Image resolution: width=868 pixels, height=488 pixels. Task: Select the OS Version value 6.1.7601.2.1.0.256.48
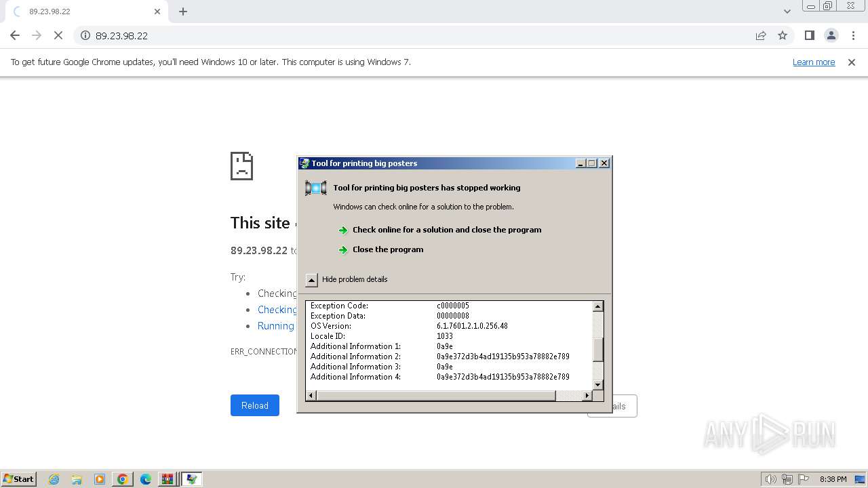coord(472,326)
